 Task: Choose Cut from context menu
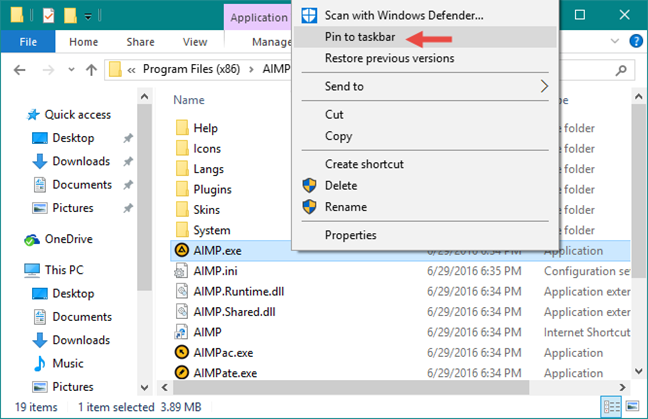425,114
